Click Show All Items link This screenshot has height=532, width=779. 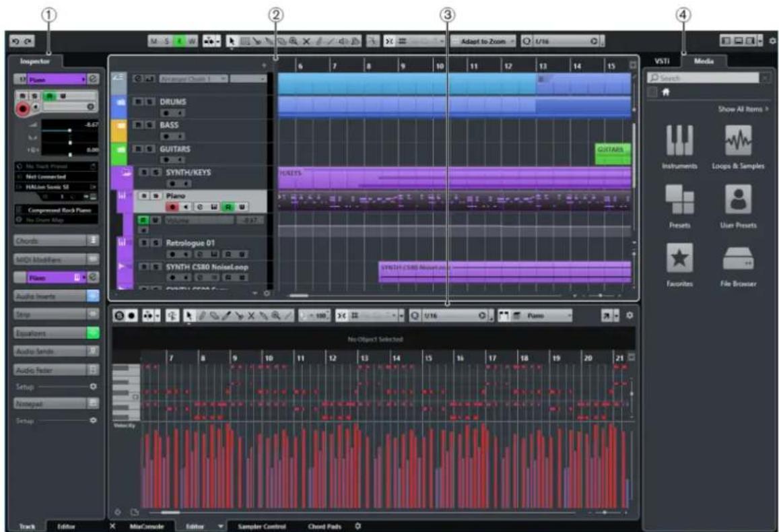[743, 109]
